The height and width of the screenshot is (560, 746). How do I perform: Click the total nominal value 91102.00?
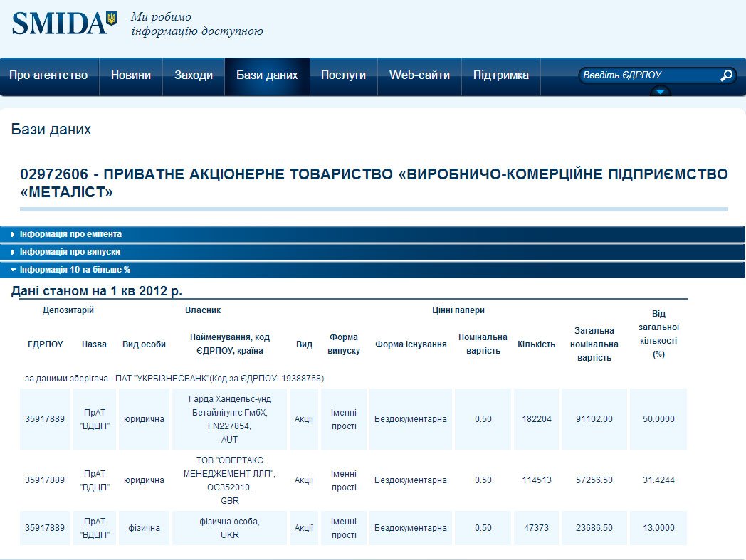pyautogui.click(x=594, y=419)
